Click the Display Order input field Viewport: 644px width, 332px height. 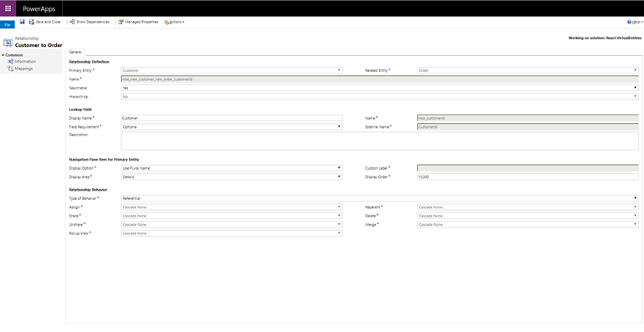[528, 176]
